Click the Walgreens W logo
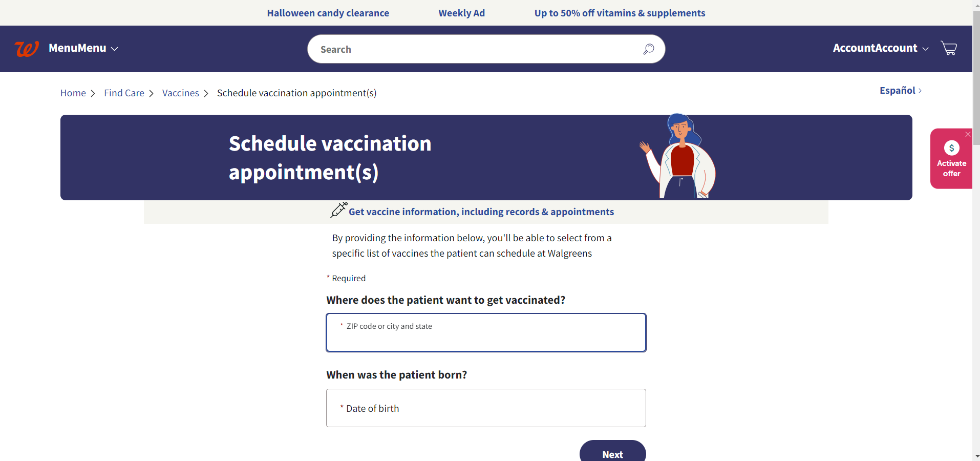The height and width of the screenshot is (461, 980). [x=27, y=49]
